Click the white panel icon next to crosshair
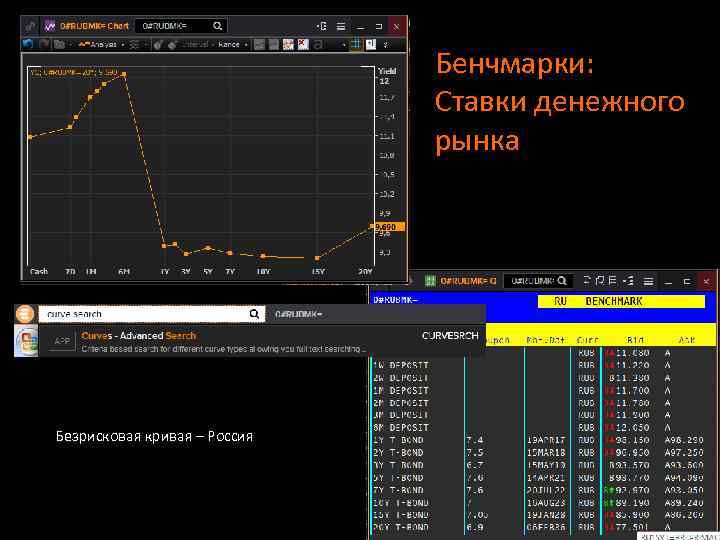This screenshot has width=720, height=540. coord(371,44)
